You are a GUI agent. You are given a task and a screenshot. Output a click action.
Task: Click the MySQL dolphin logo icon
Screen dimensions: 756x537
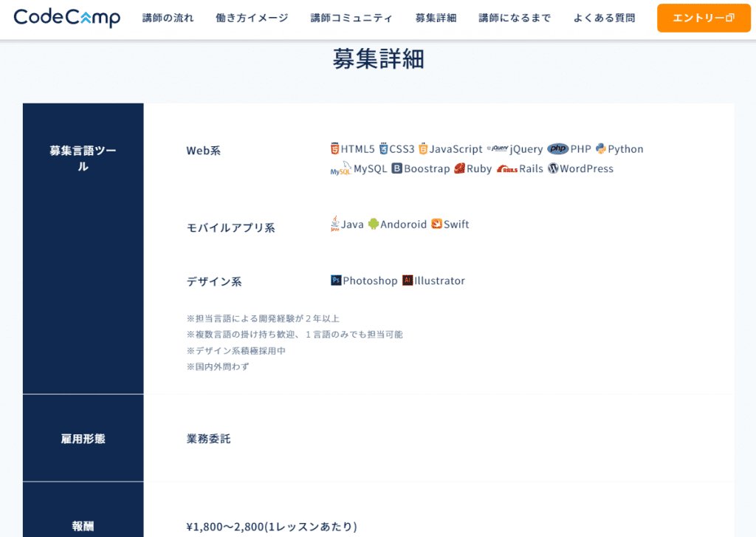coord(340,169)
